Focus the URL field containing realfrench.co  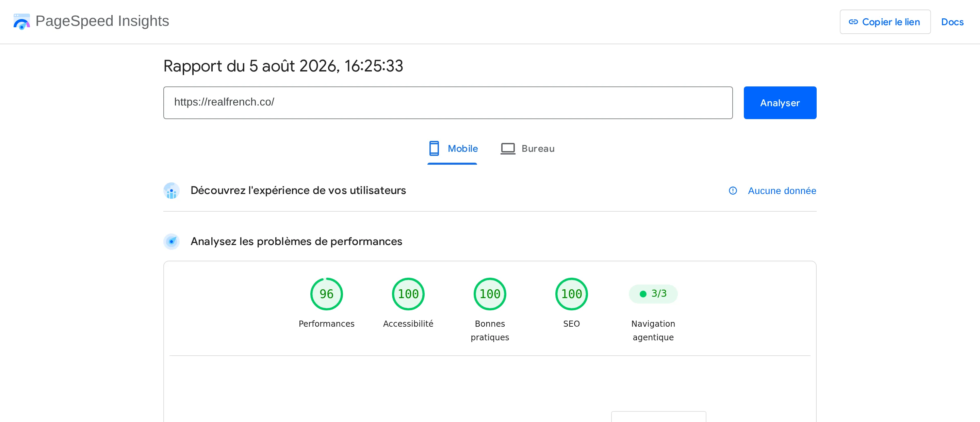448,103
